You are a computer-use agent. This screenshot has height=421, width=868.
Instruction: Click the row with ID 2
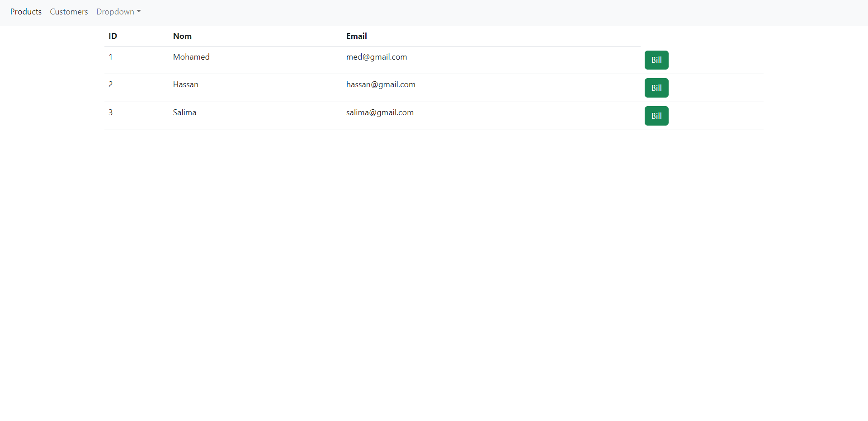point(110,84)
